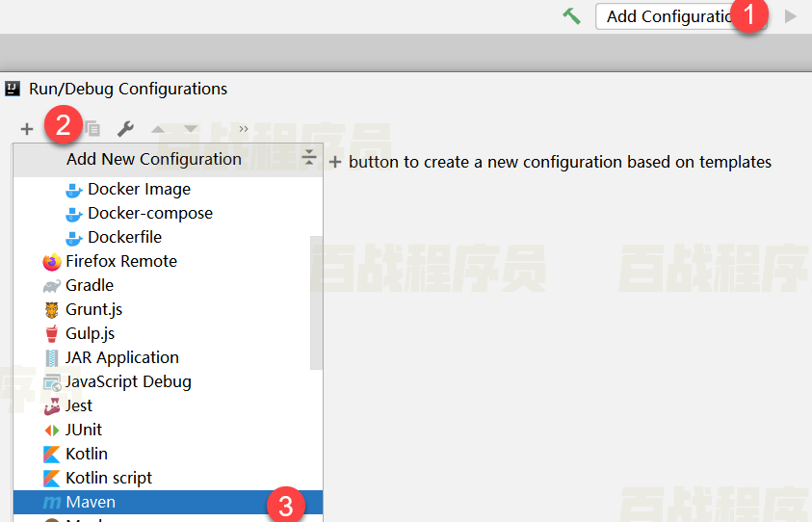Image resolution: width=812 pixels, height=522 pixels.
Task: Click the move down arrow icon
Action: [x=191, y=128]
